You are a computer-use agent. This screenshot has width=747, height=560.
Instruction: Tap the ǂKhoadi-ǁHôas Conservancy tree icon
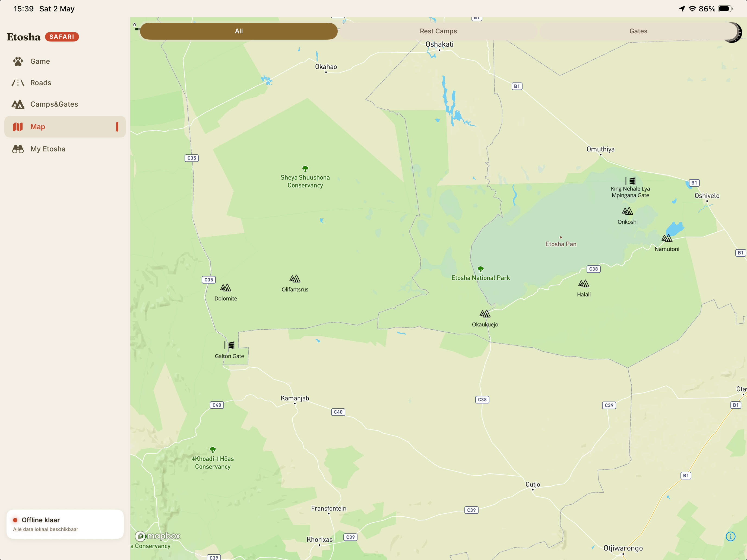(213, 450)
